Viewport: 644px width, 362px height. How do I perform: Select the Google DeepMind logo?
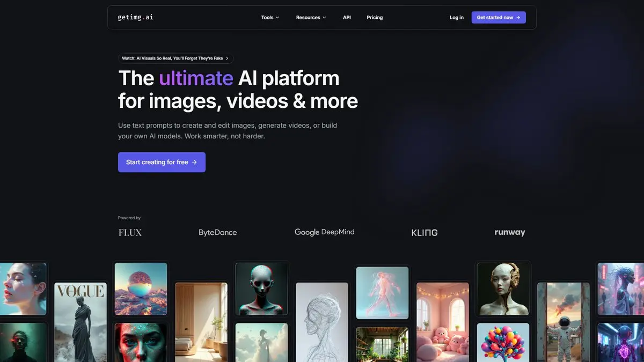coord(324,232)
